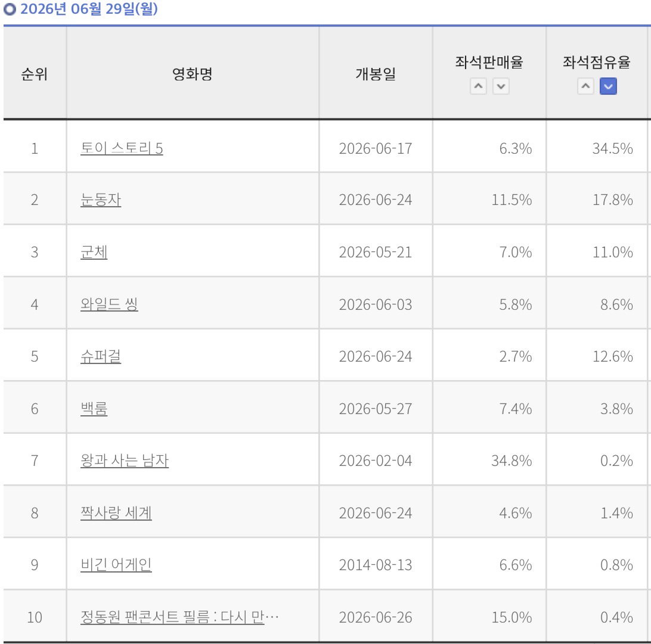Sort 좌석판매율 column ascending

click(478, 86)
